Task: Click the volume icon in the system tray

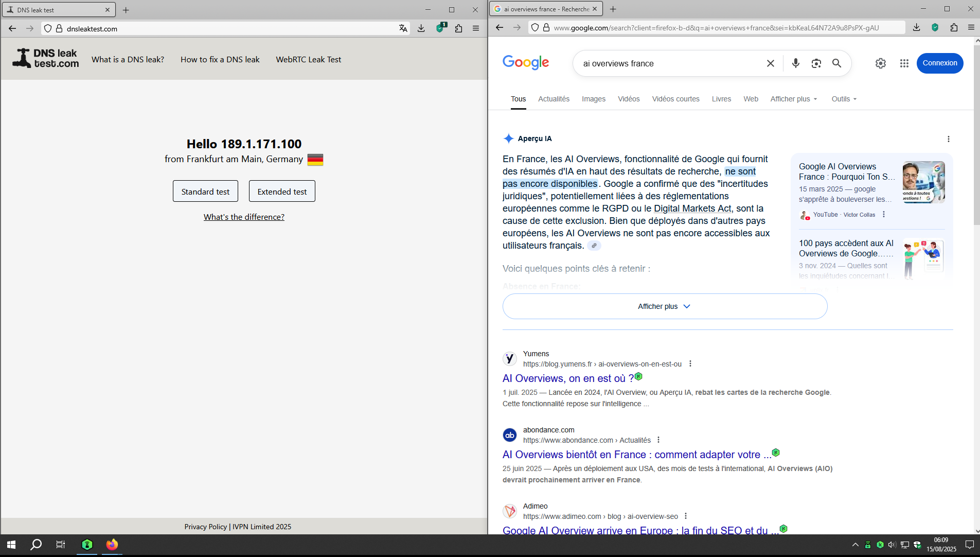Action: pyautogui.click(x=892, y=545)
